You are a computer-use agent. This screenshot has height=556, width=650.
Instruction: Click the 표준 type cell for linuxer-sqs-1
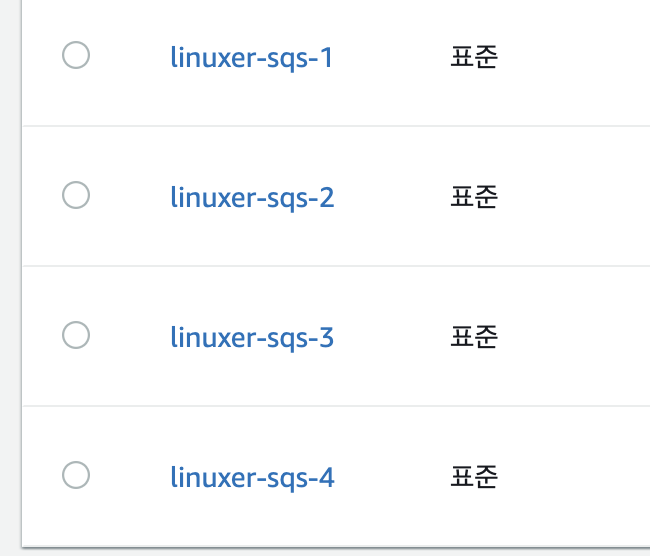474,57
